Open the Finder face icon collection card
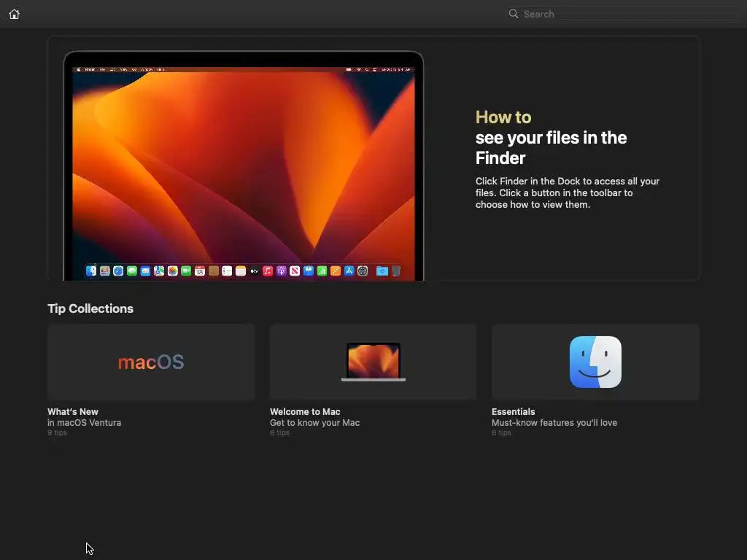Screen dimensions: 747x560 (595, 362)
